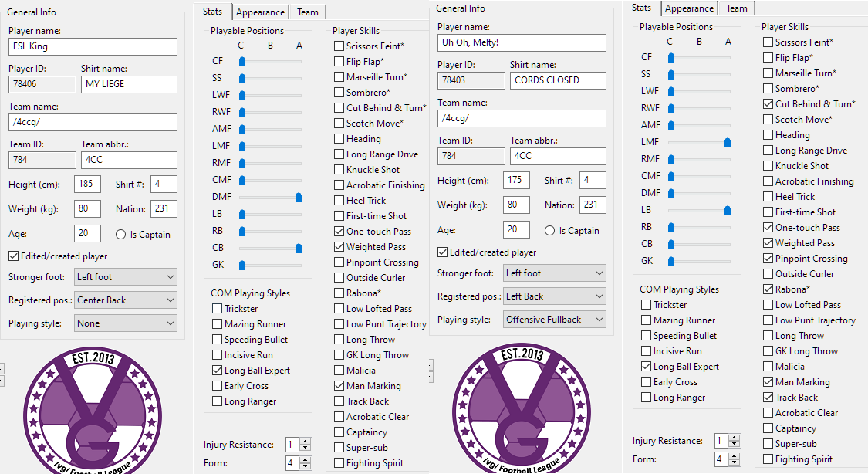The width and height of the screenshot is (868, 474).
Task: Click the /vg/ league logo below Uh Oh, Melty!
Action: point(522,408)
